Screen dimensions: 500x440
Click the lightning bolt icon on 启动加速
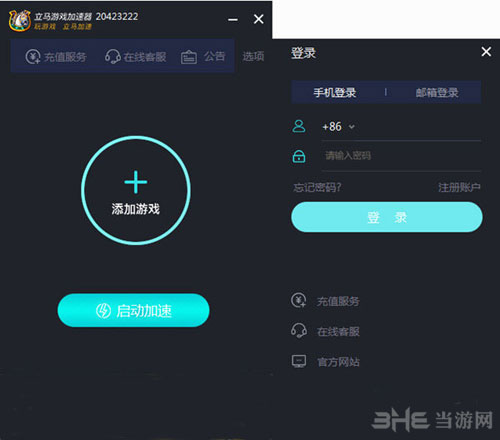[x=103, y=311]
